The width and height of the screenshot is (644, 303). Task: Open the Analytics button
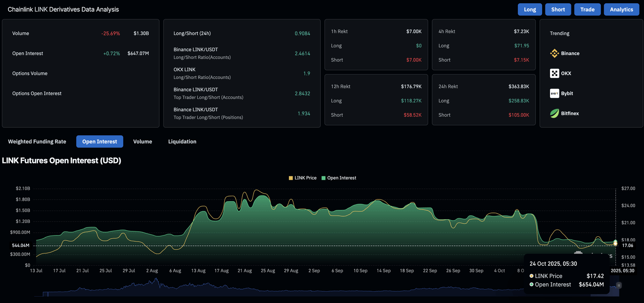click(621, 9)
